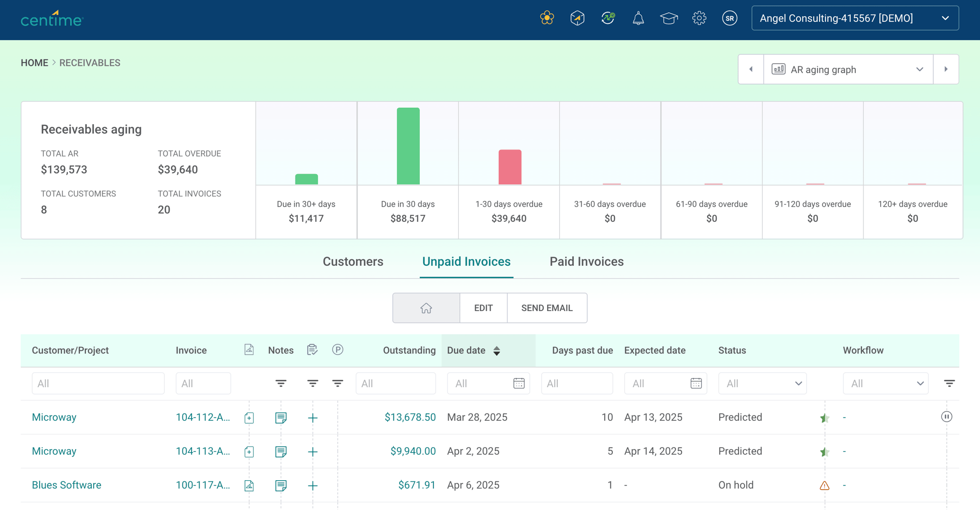Open the Status filter dropdown
980x510 pixels.
tap(762, 383)
